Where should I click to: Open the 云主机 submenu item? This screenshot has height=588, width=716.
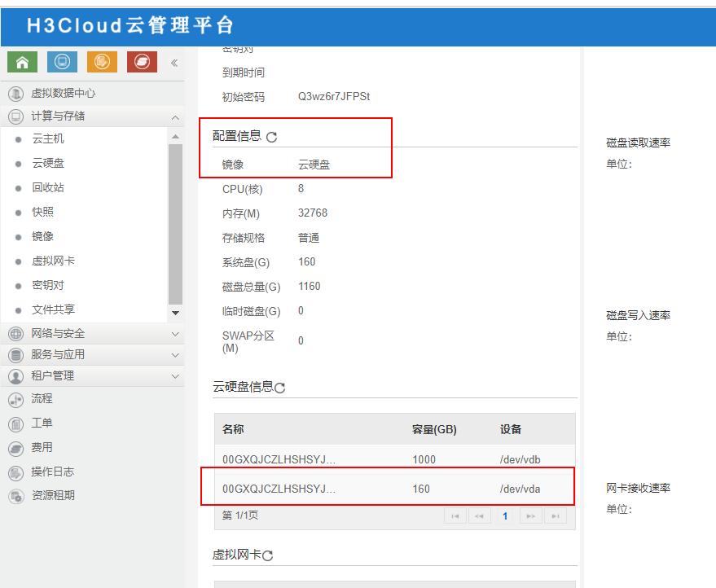pyautogui.click(x=48, y=138)
